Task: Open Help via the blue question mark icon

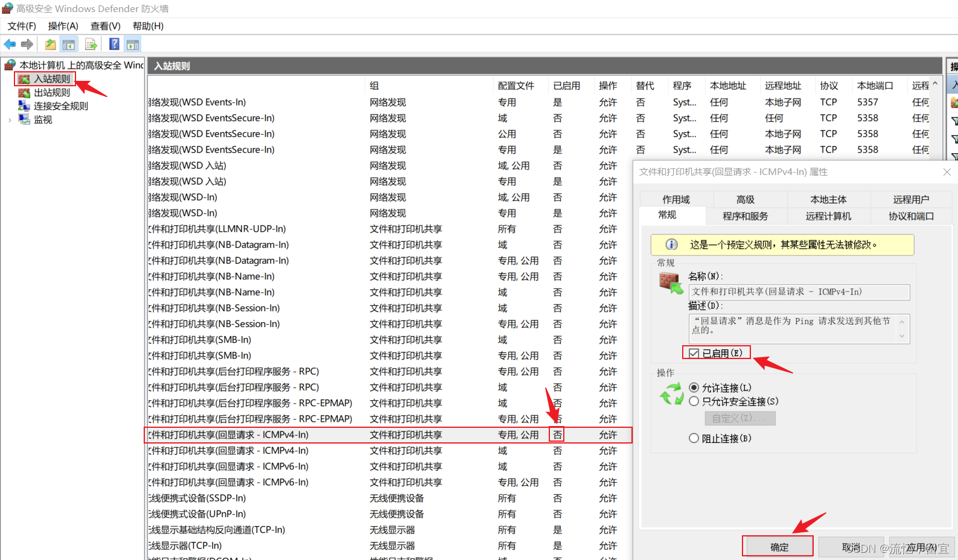Action: coord(114,44)
